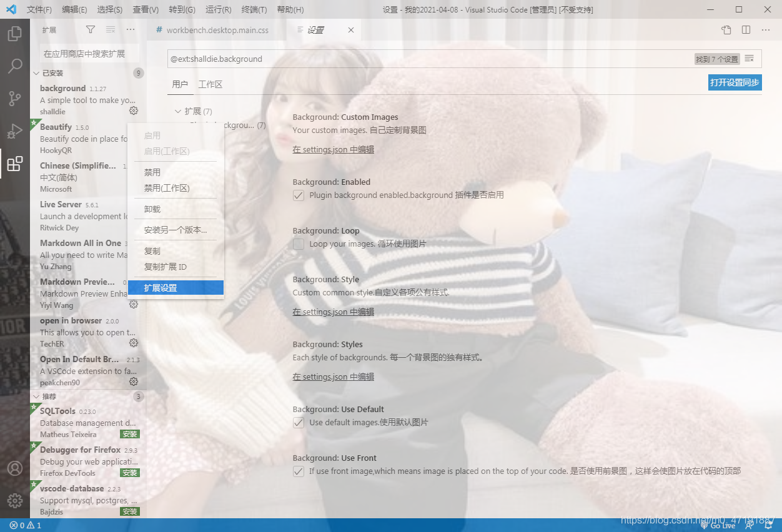Click the errors and warnings status indicator
This screenshot has height=532, width=782.
point(26,526)
